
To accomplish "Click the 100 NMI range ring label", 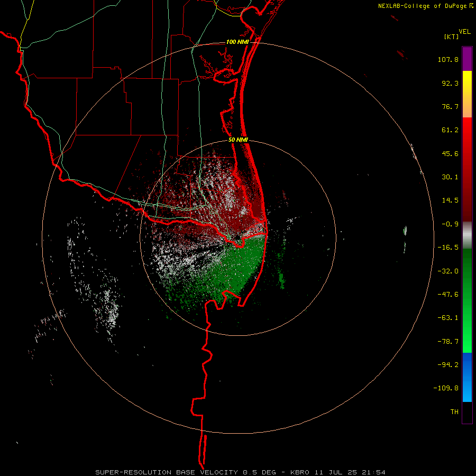I will 237,42.
